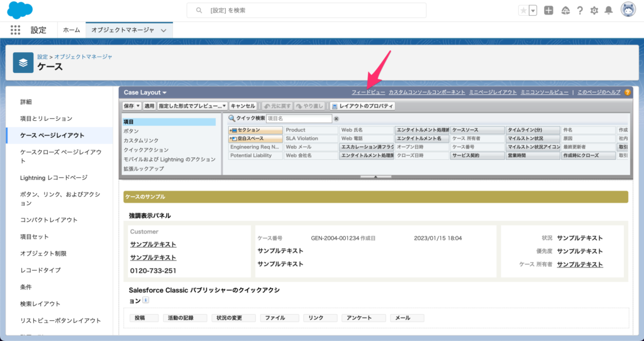
Task: Open the App Launcher grid icon
Action: 15,30
